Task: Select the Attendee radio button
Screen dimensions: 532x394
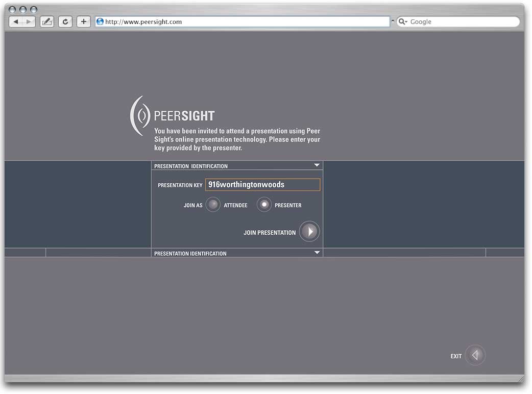Action: click(x=213, y=205)
